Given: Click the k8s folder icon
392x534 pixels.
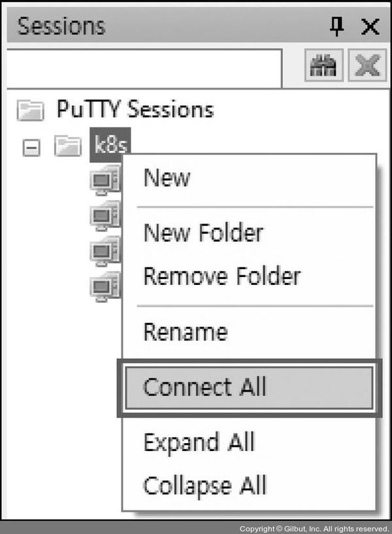Looking at the screenshot, I should 65,145.
